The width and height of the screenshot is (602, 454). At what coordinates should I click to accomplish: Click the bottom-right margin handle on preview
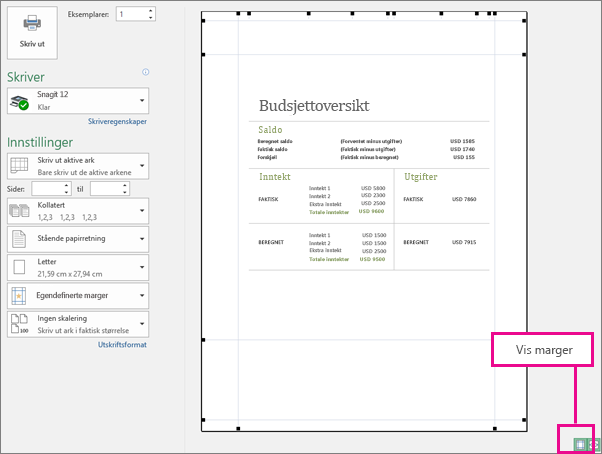(x=524, y=420)
